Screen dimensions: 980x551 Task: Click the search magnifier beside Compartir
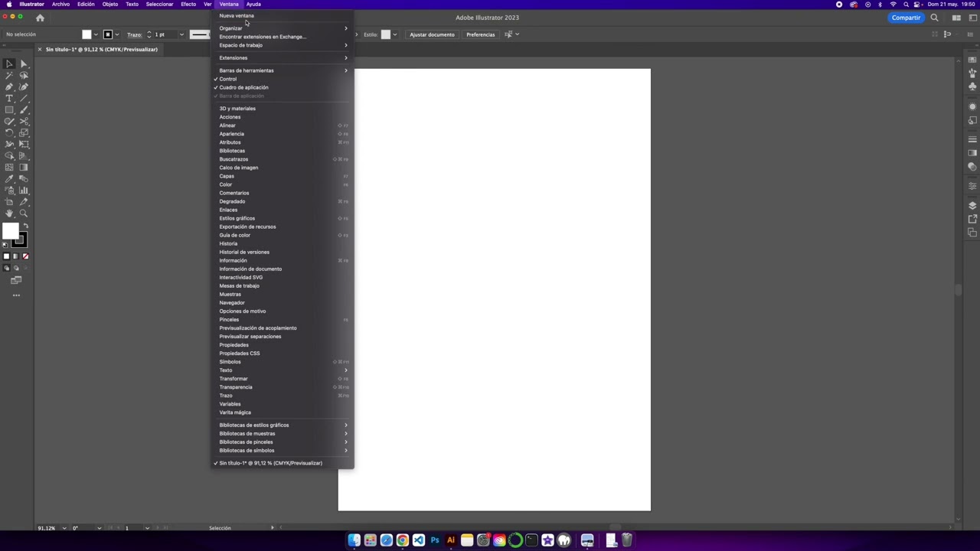pos(934,18)
